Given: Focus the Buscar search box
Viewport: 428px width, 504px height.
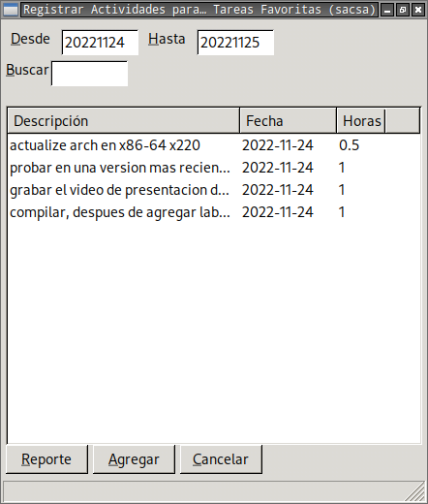Looking at the screenshot, I should coord(90,74).
